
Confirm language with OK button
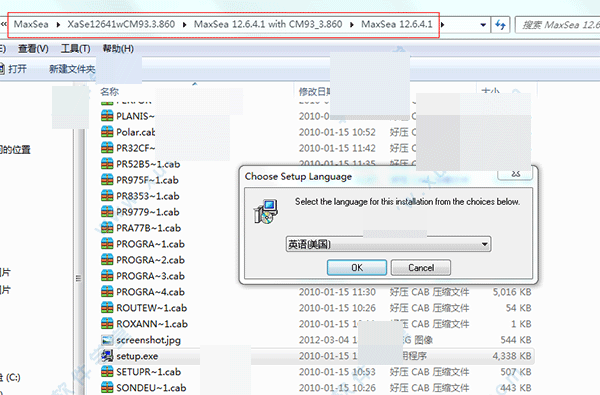pos(357,268)
